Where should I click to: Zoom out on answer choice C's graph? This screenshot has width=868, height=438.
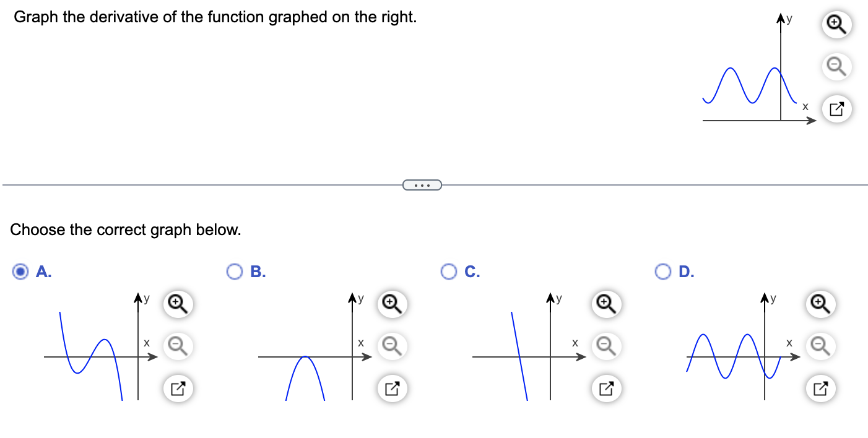click(x=605, y=346)
